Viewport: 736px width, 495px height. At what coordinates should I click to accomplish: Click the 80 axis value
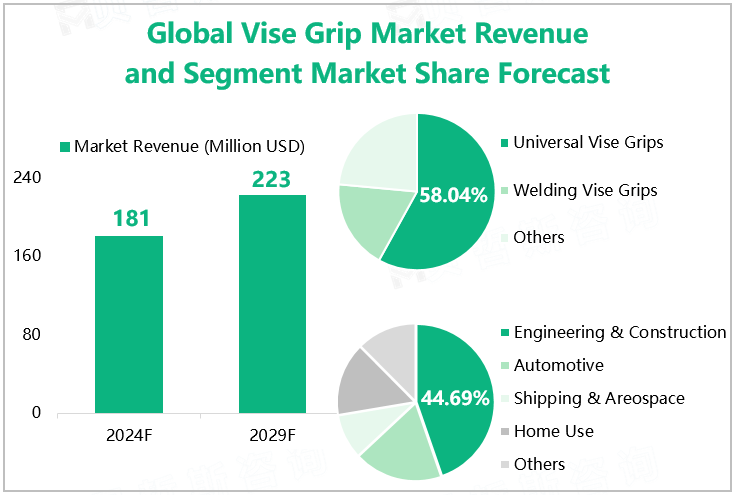[31, 335]
